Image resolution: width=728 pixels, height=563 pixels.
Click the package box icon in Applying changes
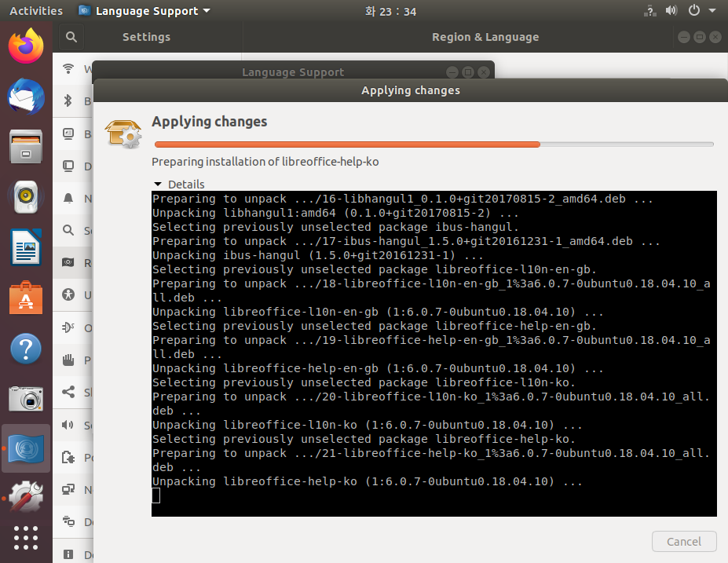[123, 133]
